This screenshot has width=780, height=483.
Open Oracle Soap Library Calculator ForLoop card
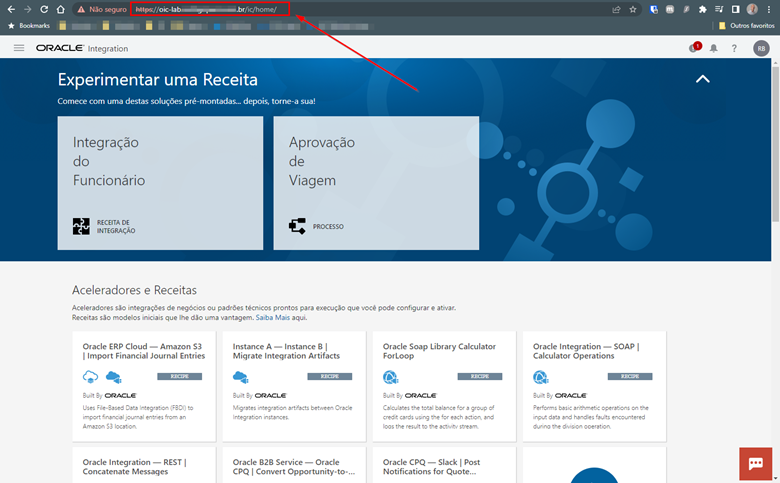point(444,386)
